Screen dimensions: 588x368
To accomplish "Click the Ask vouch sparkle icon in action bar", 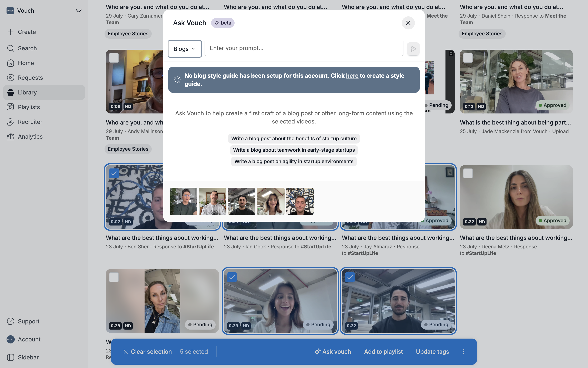I will pos(317,352).
